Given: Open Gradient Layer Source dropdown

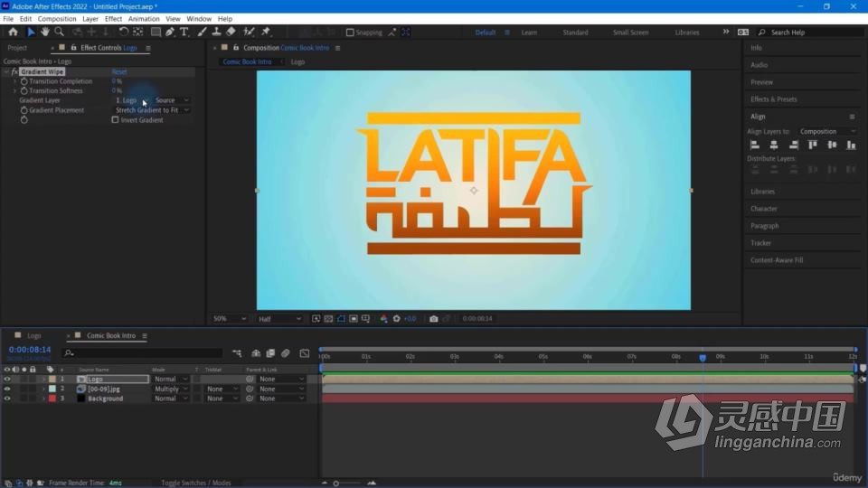Looking at the screenshot, I should pyautogui.click(x=172, y=100).
